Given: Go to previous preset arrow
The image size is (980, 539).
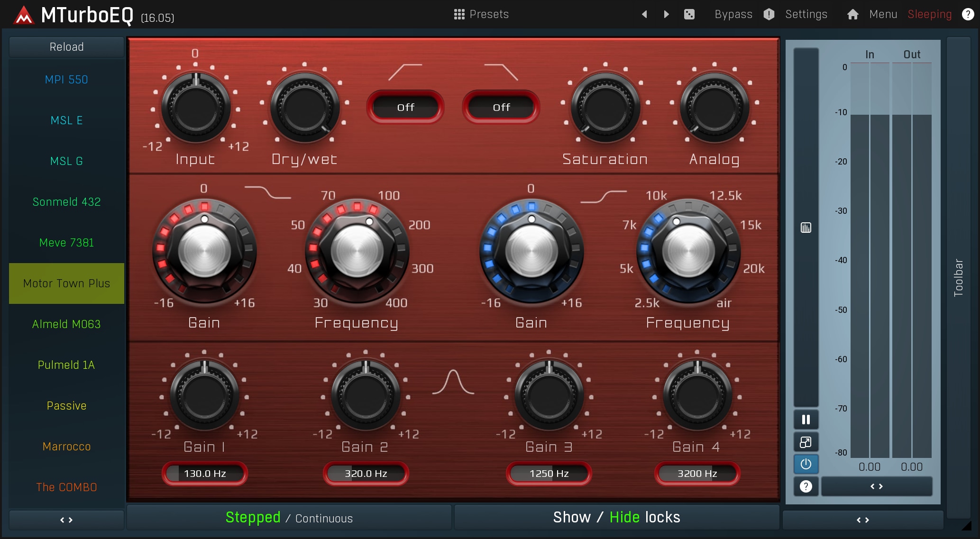Looking at the screenshot, I should click(644, 14).
